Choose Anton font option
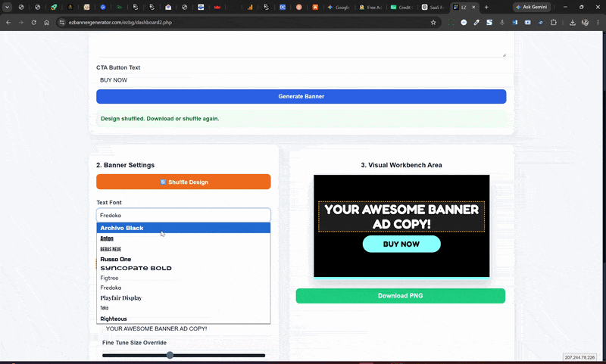This screenshot has height=364, width=606. [183, 238]
